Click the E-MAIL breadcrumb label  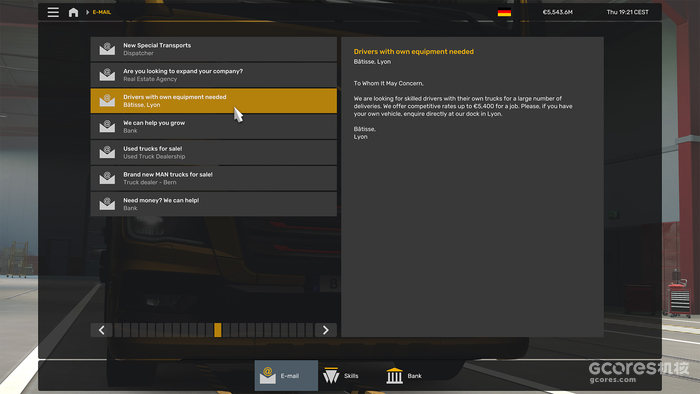click(102, 12)
